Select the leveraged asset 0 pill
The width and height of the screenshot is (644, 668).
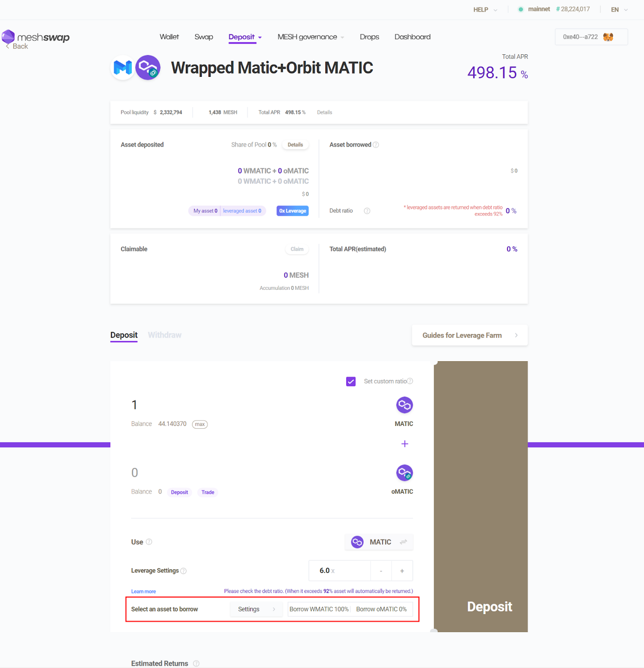tap(242, 211)
